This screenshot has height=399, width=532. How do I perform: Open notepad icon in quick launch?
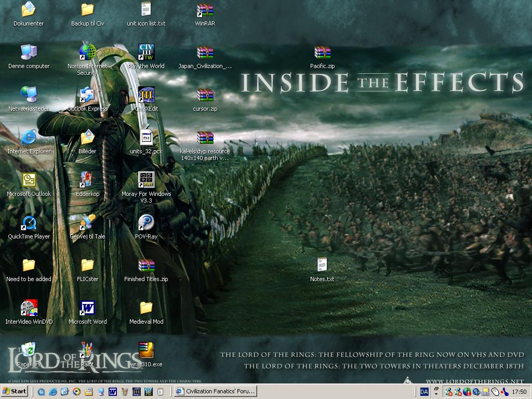coord(160,392)
